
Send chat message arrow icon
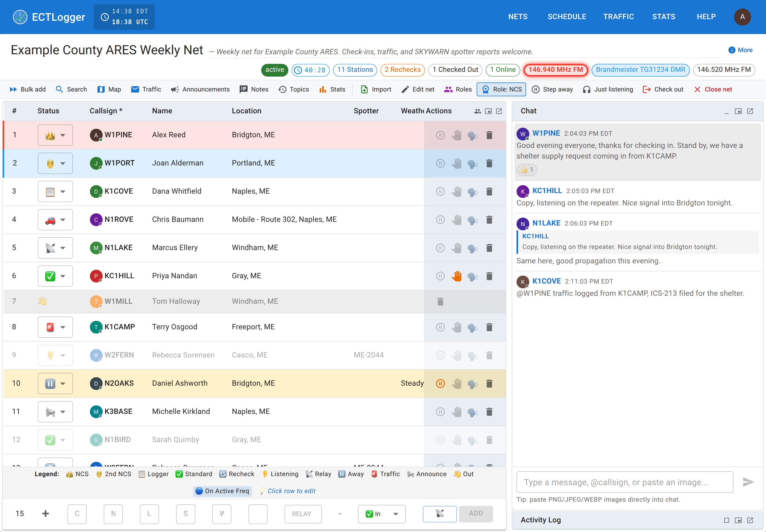click(x=748, y=482)
